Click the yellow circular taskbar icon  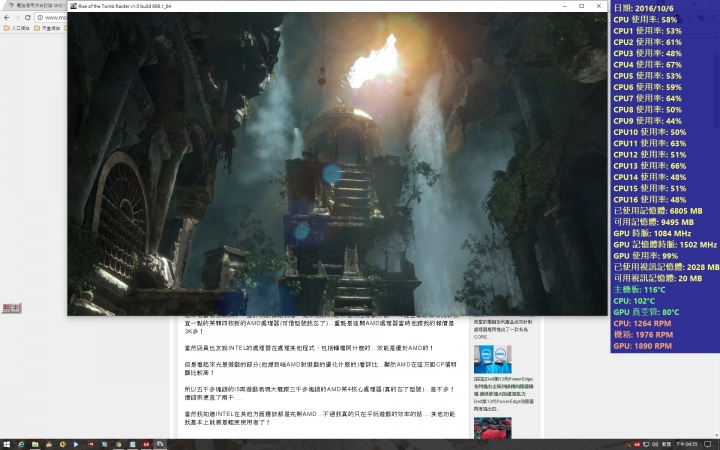62,444
